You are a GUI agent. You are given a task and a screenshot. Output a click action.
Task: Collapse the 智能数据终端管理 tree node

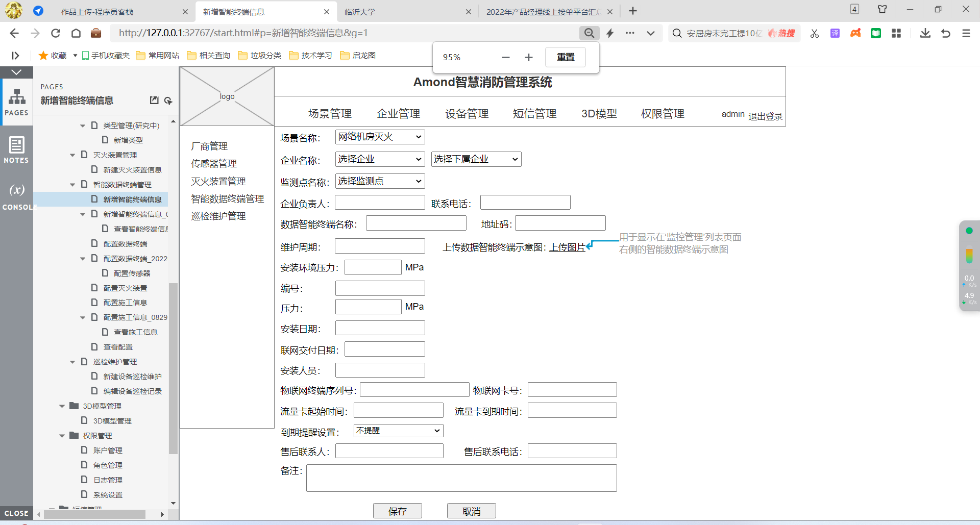point(72,185)
